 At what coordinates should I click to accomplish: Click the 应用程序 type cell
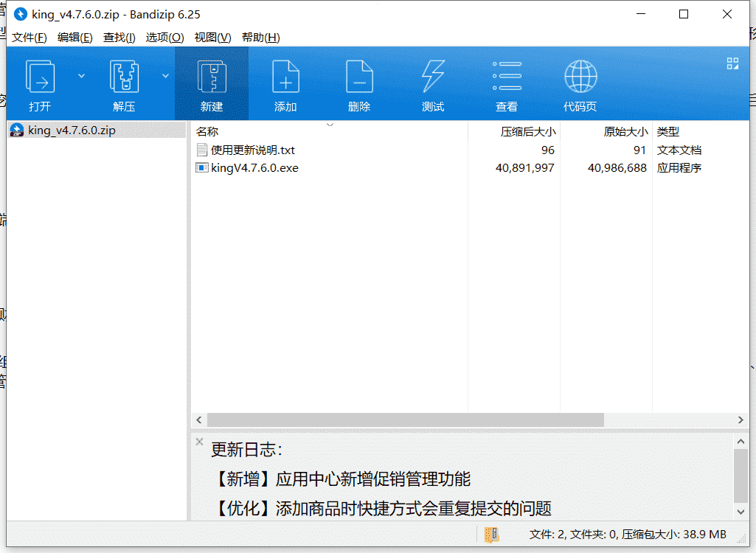679,168
